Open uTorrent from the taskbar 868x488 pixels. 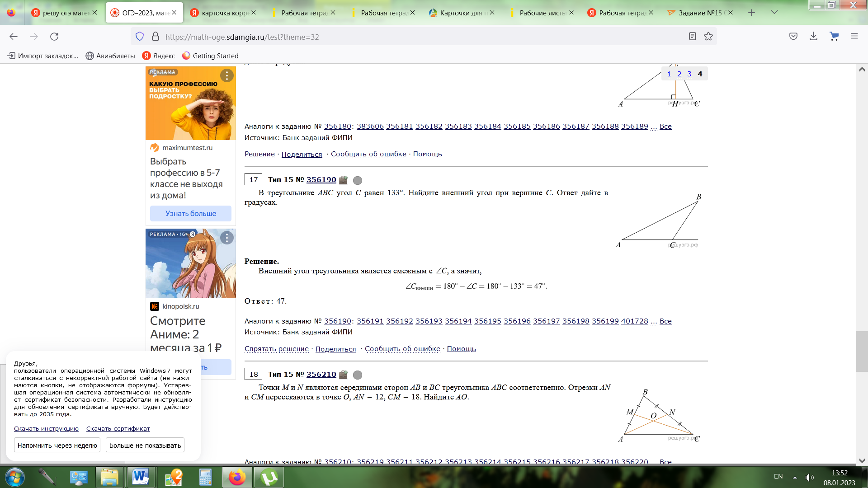[269, 477]
